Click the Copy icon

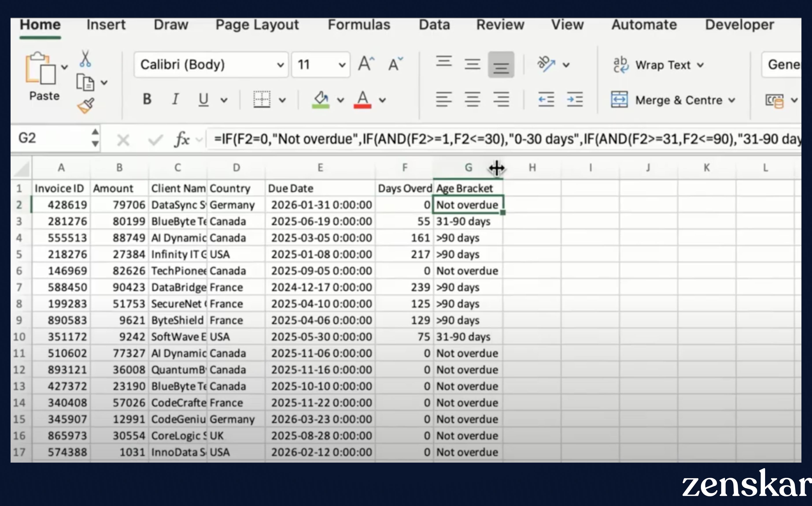click(x=85, y=83)
